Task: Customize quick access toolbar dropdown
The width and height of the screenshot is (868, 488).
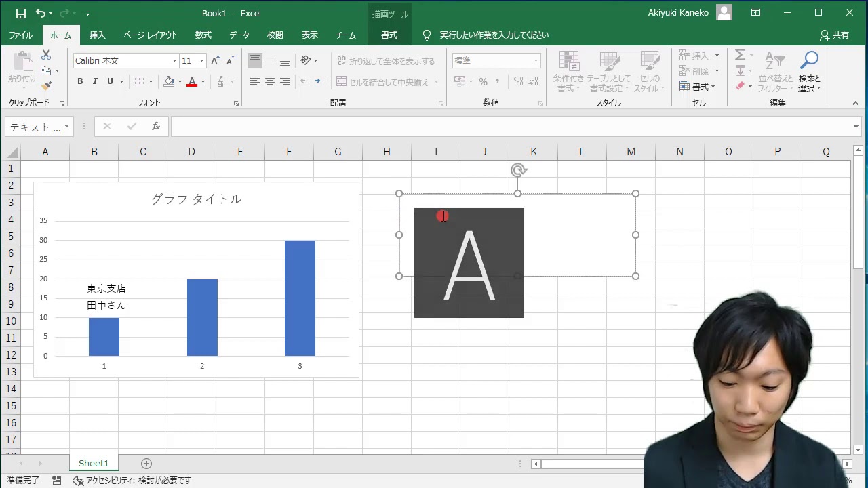Action: 87,13
